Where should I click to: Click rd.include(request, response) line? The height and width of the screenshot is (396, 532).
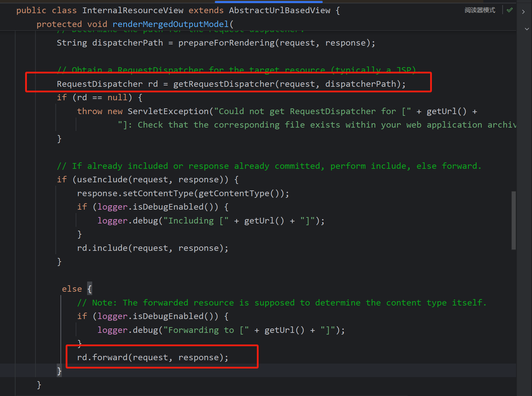(x=153, y=248)
